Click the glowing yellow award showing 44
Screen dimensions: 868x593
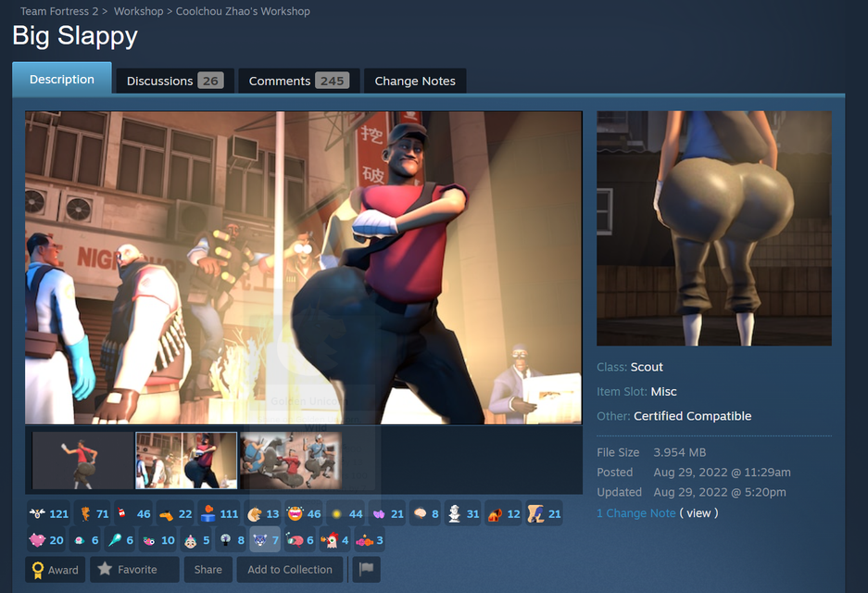(346, 514)
